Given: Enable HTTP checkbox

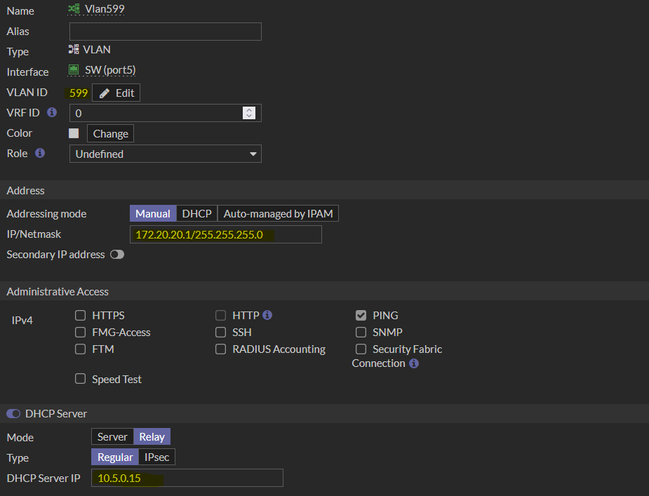Looking at the screenshot, I should click(x=221, y=315).
